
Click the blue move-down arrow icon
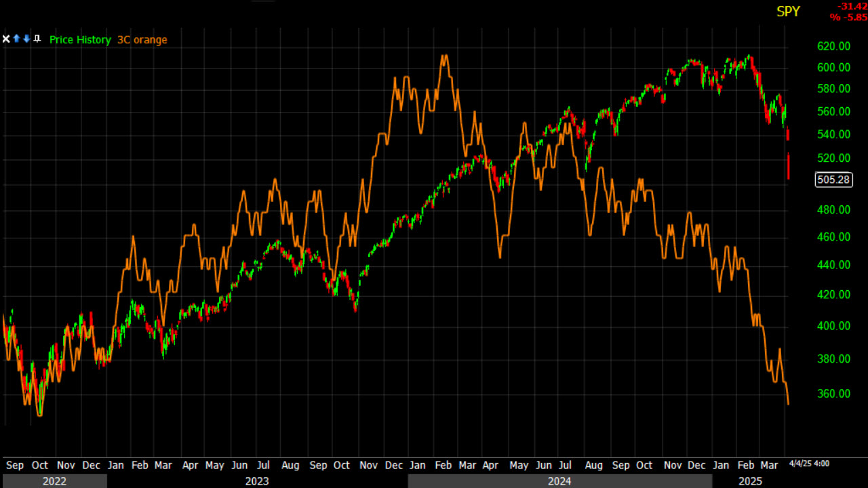(x=26, y=39)
